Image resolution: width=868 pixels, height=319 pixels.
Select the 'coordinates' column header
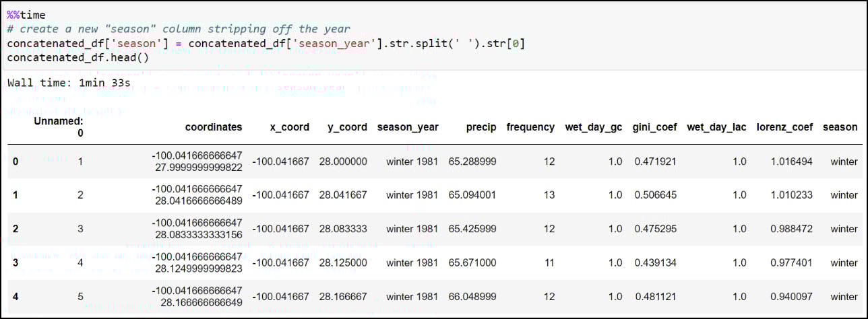coord(214,127)
